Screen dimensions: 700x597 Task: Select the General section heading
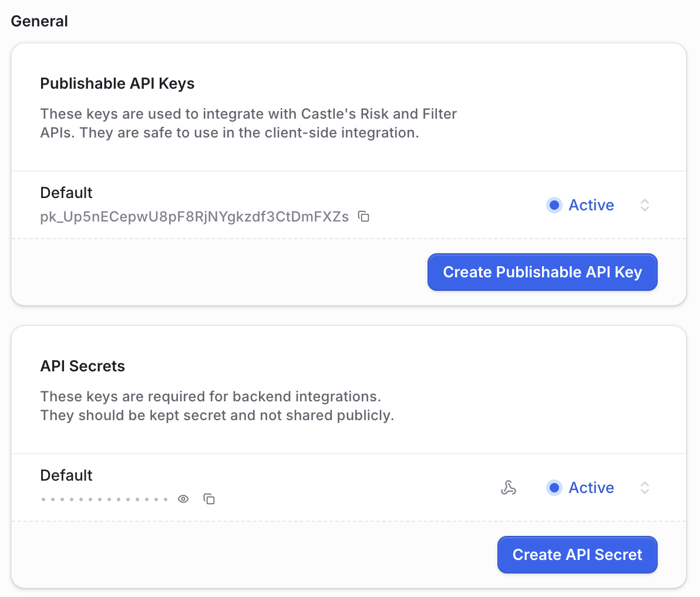tap(39, 21)
